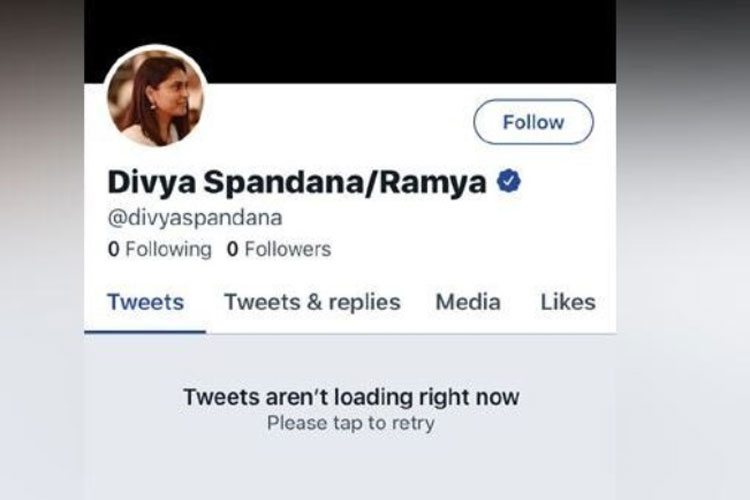
Task: Tap 'Please tap to retry' text
Action: 351,423
